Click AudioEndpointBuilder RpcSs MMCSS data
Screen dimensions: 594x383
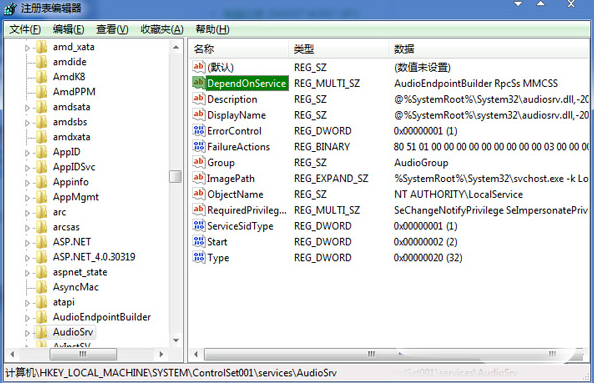tap(476, 83)
